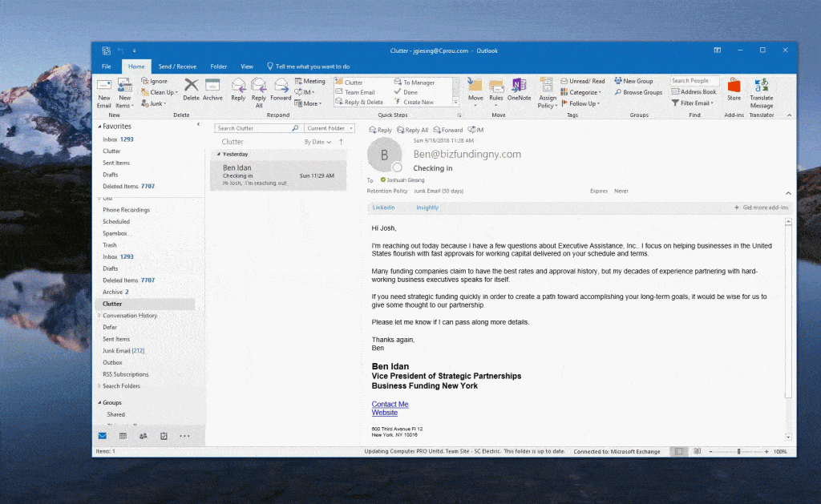Click the zoom out minus button
Screen dimensions: 821x504
710,452
